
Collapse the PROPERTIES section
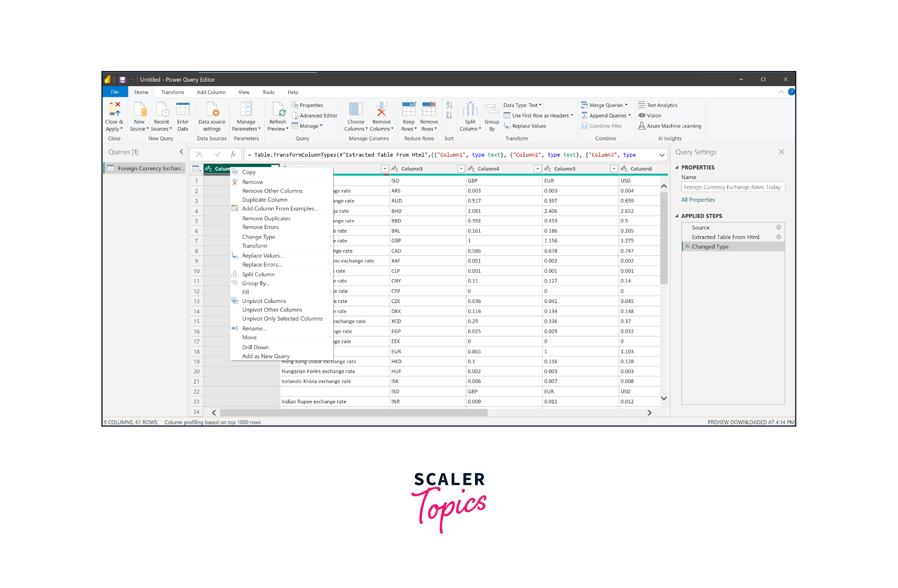pyautogui.click(x=677, y=167)
